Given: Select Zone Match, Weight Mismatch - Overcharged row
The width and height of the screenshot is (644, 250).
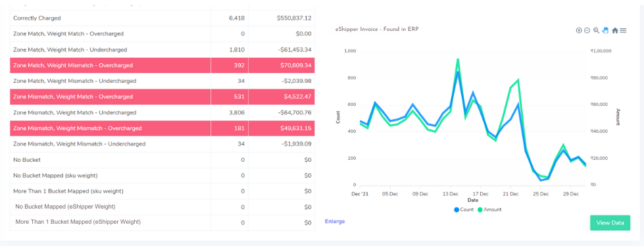Looking at the screenshot, I should 162,65.
